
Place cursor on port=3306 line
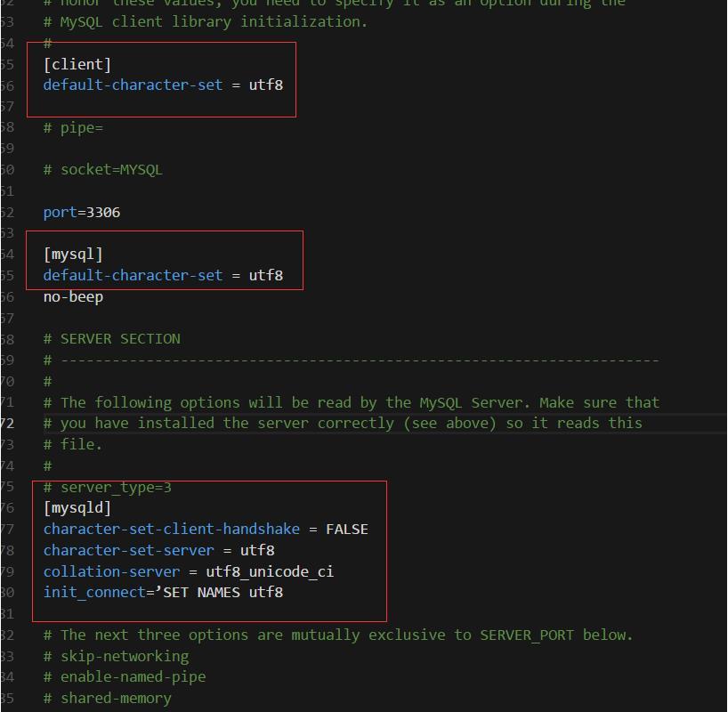point(81,213)
